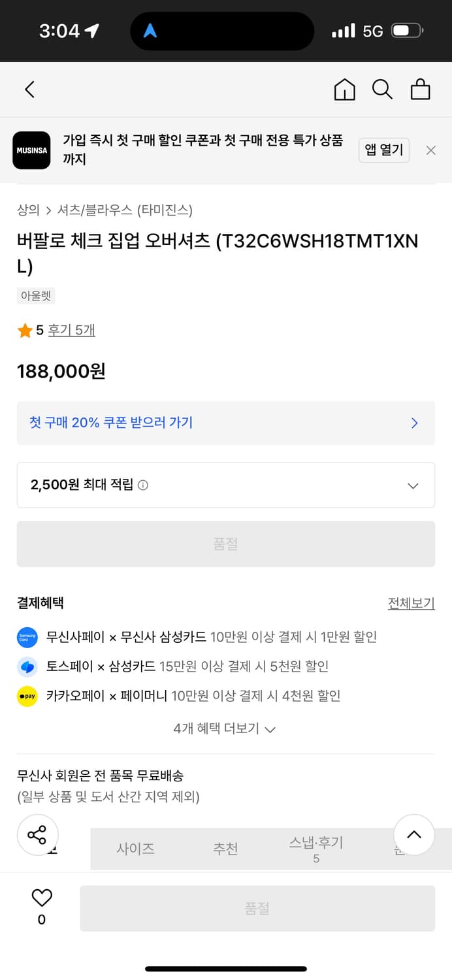The height and width of the screenshot is (980, 452).
Task: Expand the 2,500원 최대 적립 section
Action: (412, 485)
